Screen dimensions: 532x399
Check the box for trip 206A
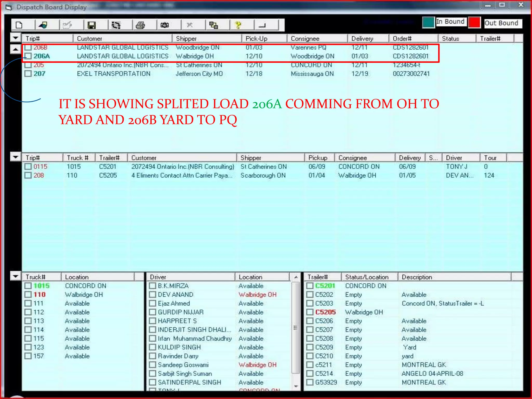click(x=28, y=56)
